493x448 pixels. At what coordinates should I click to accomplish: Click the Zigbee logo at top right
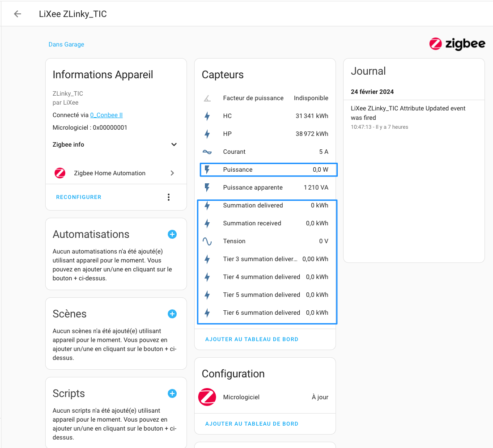457,44
